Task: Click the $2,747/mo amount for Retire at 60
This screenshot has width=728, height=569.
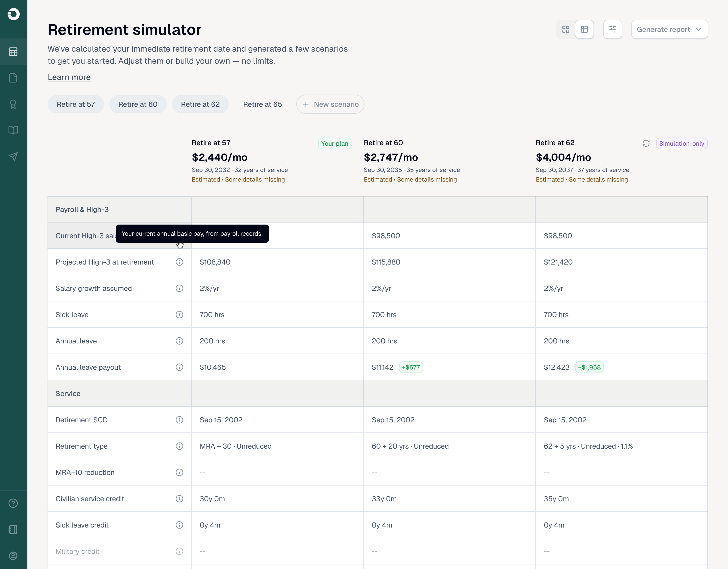Action: coord(391,157)
